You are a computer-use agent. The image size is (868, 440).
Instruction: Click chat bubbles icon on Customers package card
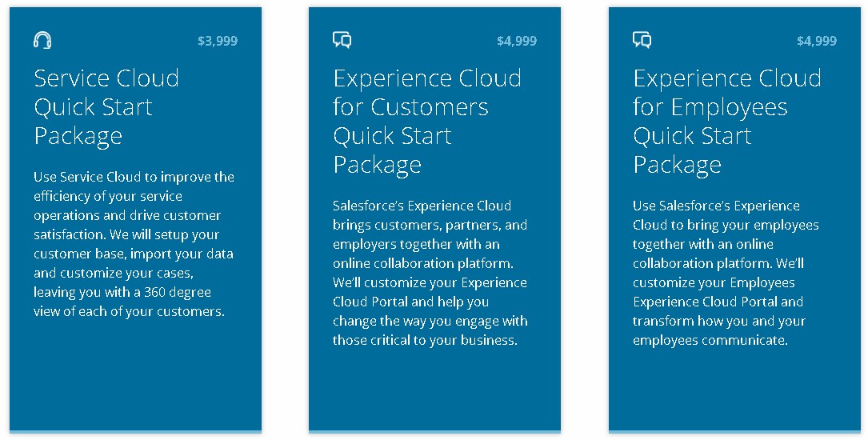point(342,41)
